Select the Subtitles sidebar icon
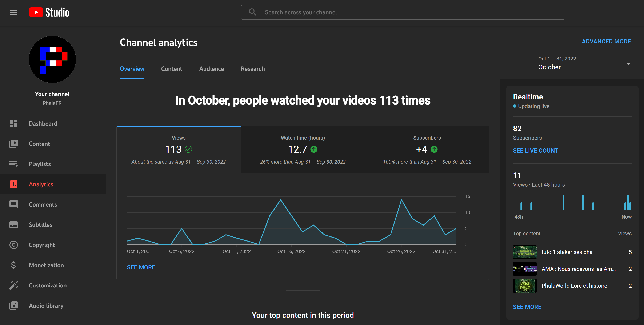 13,225
